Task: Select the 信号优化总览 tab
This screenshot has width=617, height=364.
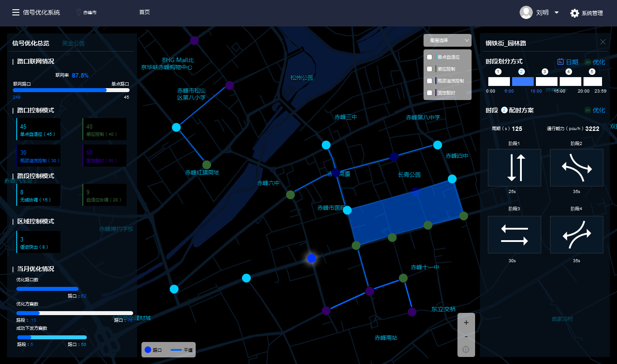Action: (31, 43)
